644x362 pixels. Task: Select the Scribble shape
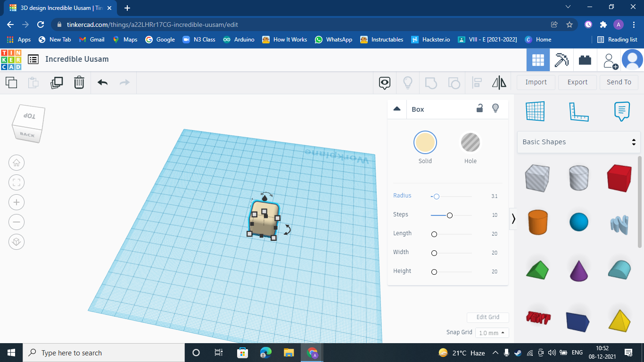[619, 224]
